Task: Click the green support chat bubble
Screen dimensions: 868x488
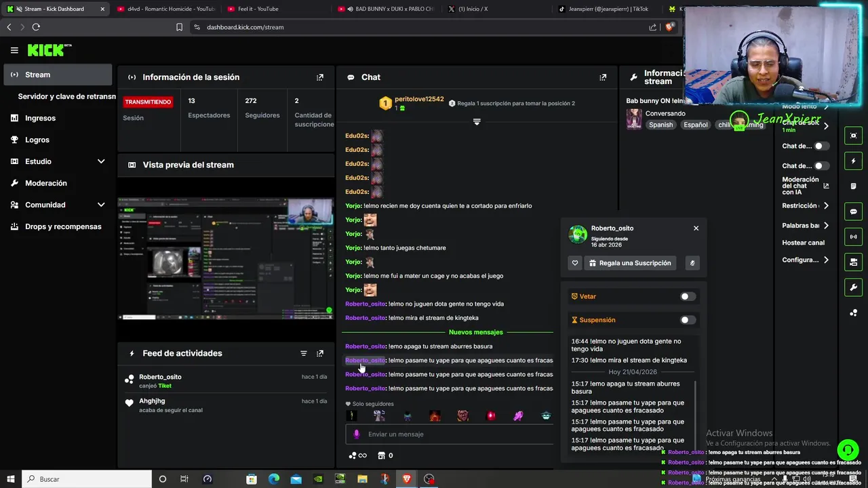Action: 848,450
